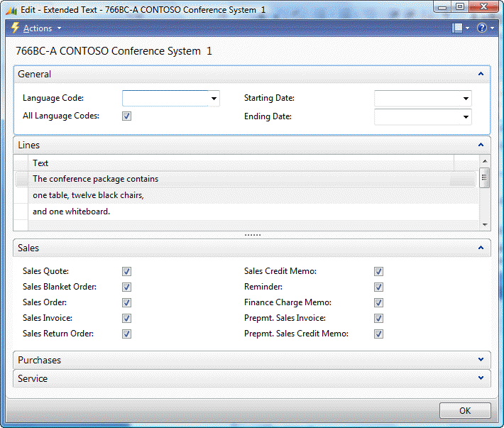Toggle the Sales Order checkbox
The width and height of the screenshot is (504, 428).
pyautogui.click(x=126, y=302)
